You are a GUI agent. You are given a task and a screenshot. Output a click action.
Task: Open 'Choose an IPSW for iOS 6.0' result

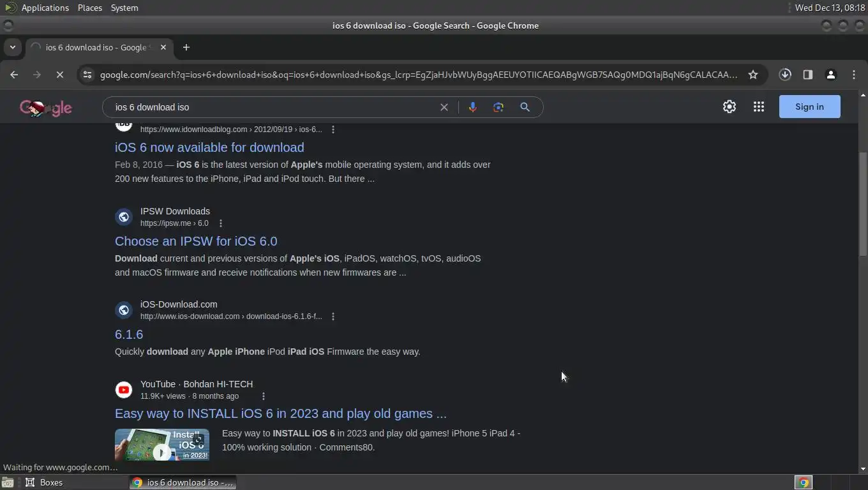click(x=196, y=241)
